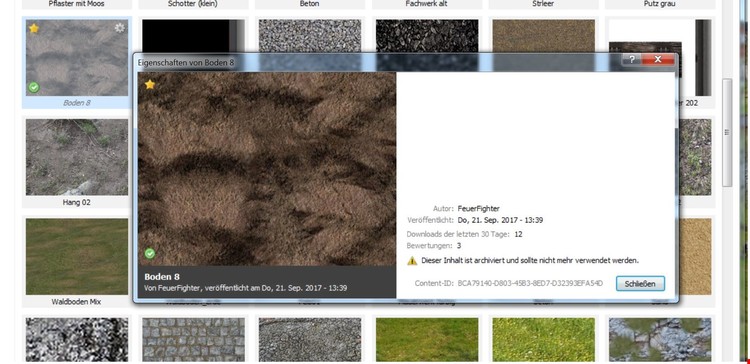Select the dark stones thumbnail under Fachwerk alt
This screenshot has height=364, width=750.
click(427, 36)
